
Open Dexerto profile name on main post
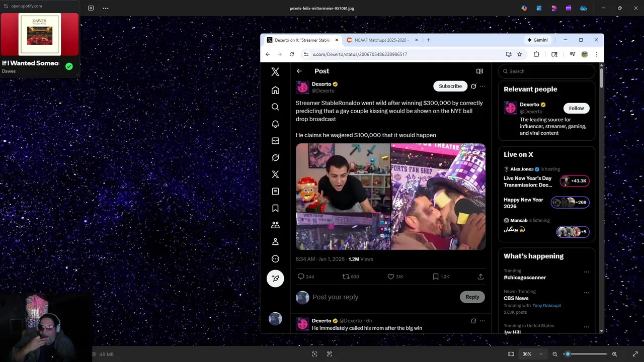coord(321,84)
